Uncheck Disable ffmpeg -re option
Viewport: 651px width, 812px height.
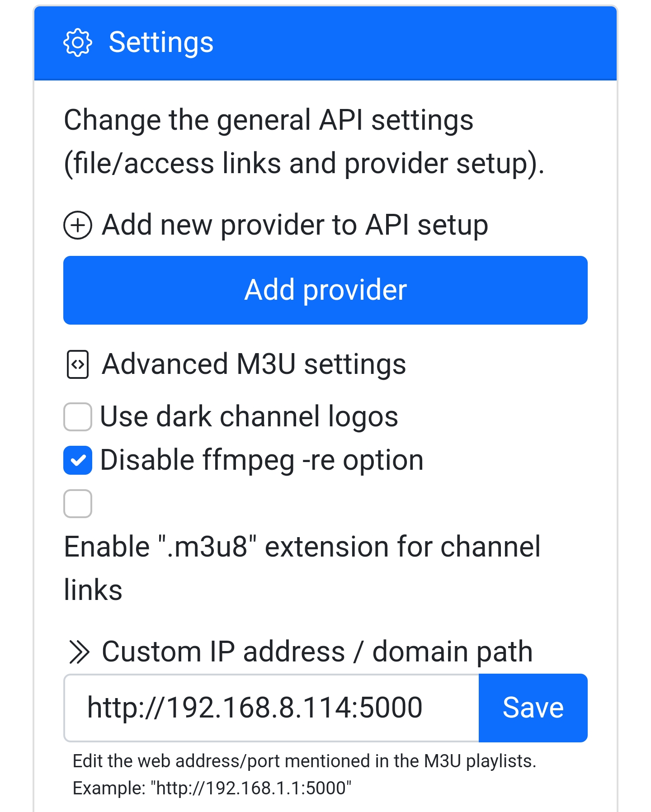coord(78,460)
